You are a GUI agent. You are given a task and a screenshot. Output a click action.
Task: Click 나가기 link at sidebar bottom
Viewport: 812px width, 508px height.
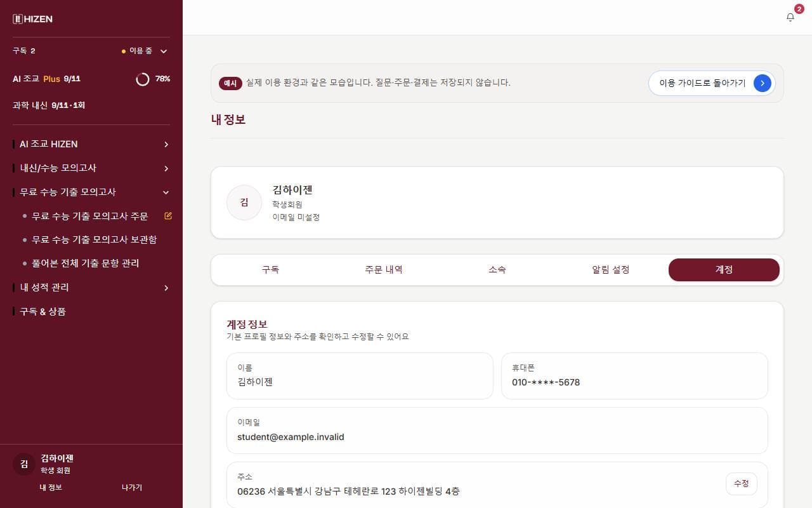coord(132,488)
